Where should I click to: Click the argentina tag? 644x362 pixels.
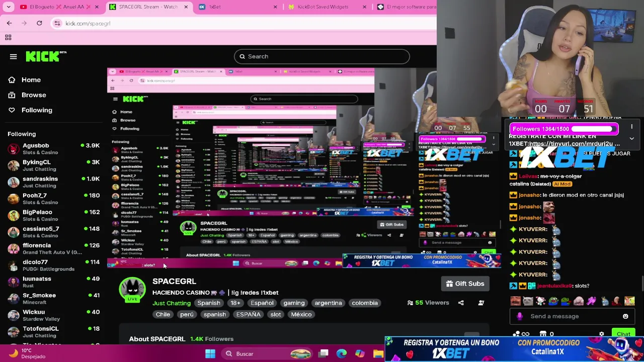tap(328, 303)
